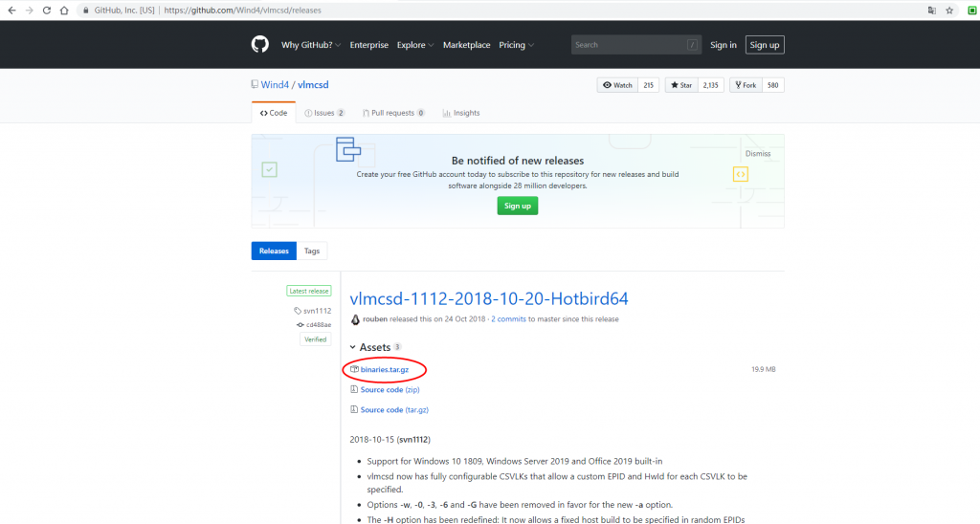This screenshot has height=524, width=980.
Task: Go back with browser back arrow
Action: pos(11,10)
